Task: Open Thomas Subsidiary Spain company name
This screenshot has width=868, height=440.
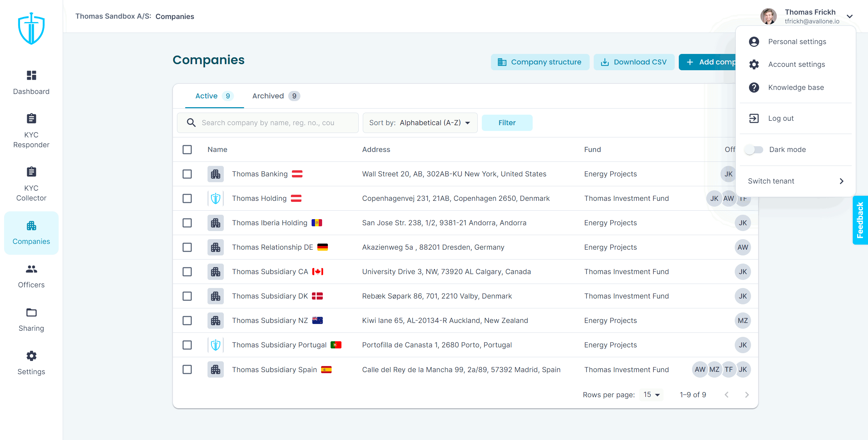Action: tap(274, 369)
